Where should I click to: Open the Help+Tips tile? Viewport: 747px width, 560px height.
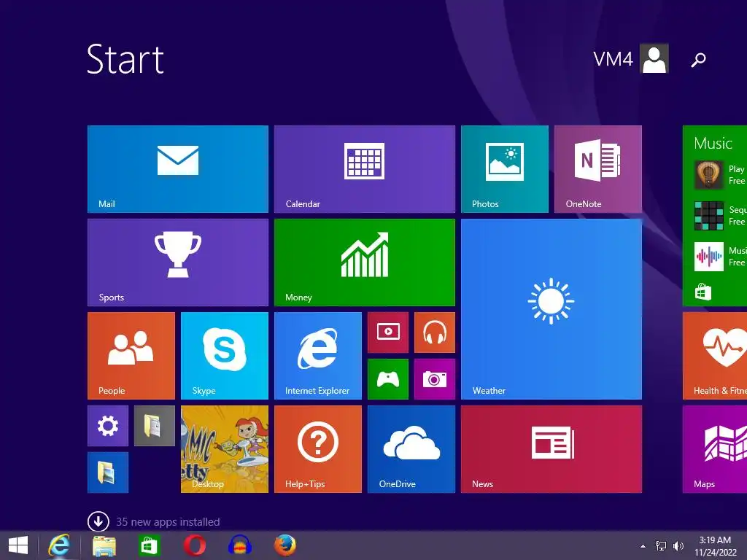[318, 449]
